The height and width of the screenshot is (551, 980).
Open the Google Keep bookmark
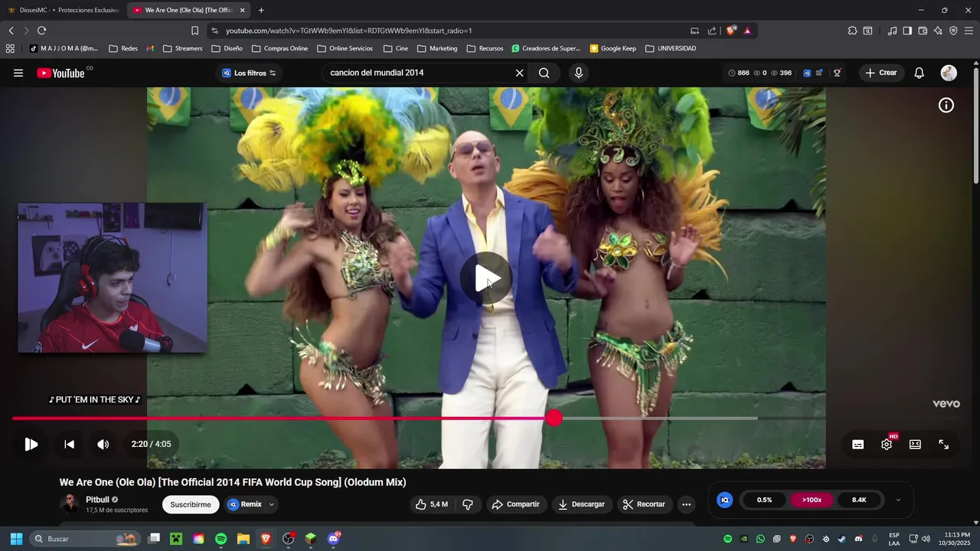(x=612, y=48)
